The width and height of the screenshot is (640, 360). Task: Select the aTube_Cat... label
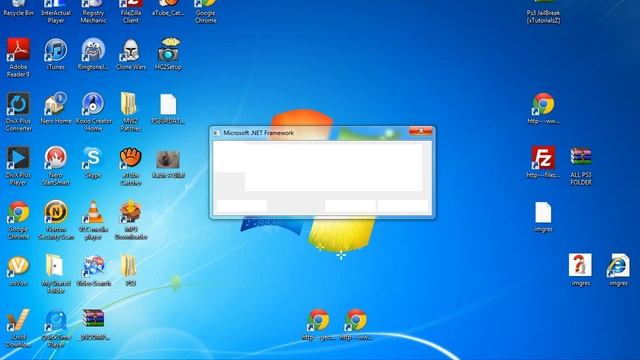click(x=168, y=13)
